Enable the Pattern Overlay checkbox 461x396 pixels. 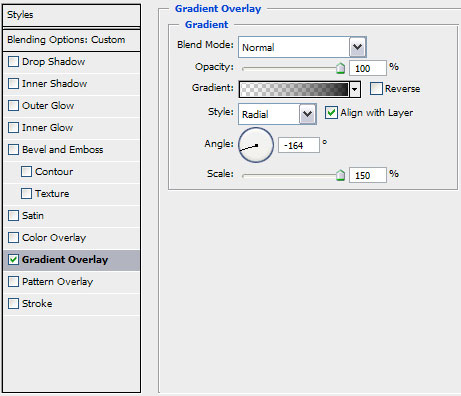point(13,282)
